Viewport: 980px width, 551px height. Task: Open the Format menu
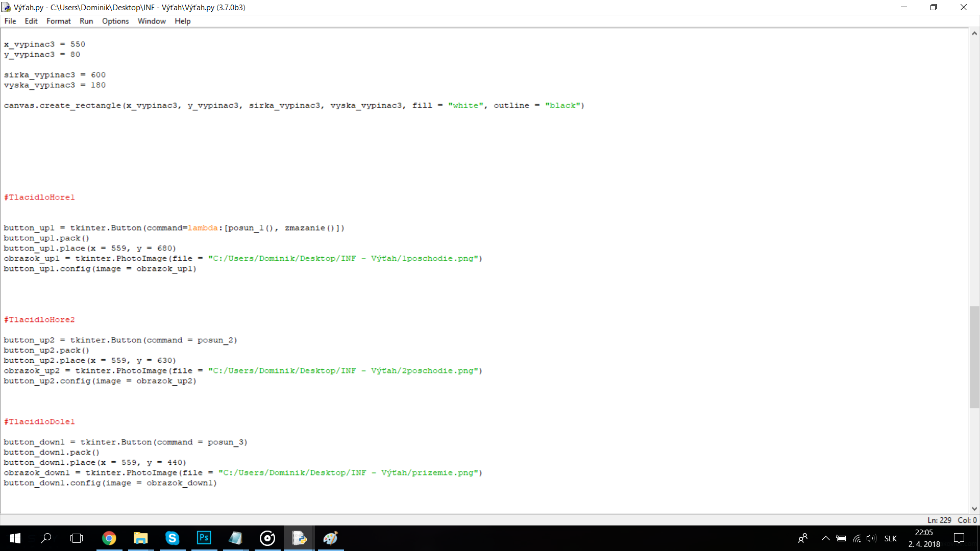coord(58,21)
